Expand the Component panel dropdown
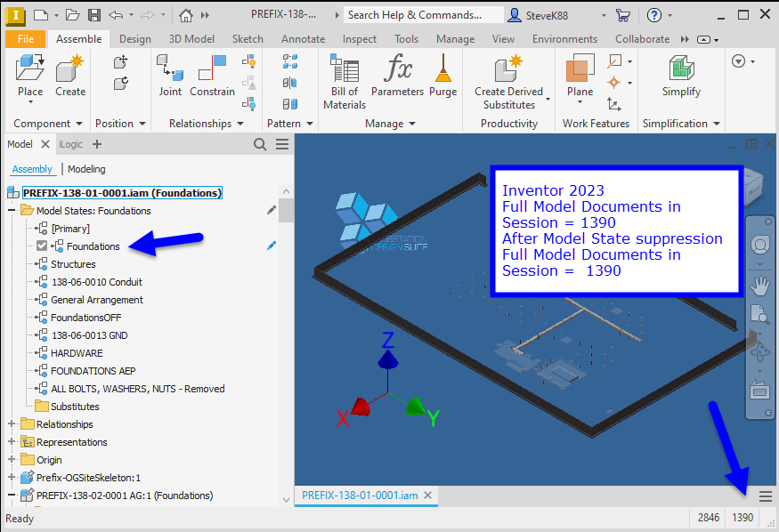779x532 pixels. [79, 124]
